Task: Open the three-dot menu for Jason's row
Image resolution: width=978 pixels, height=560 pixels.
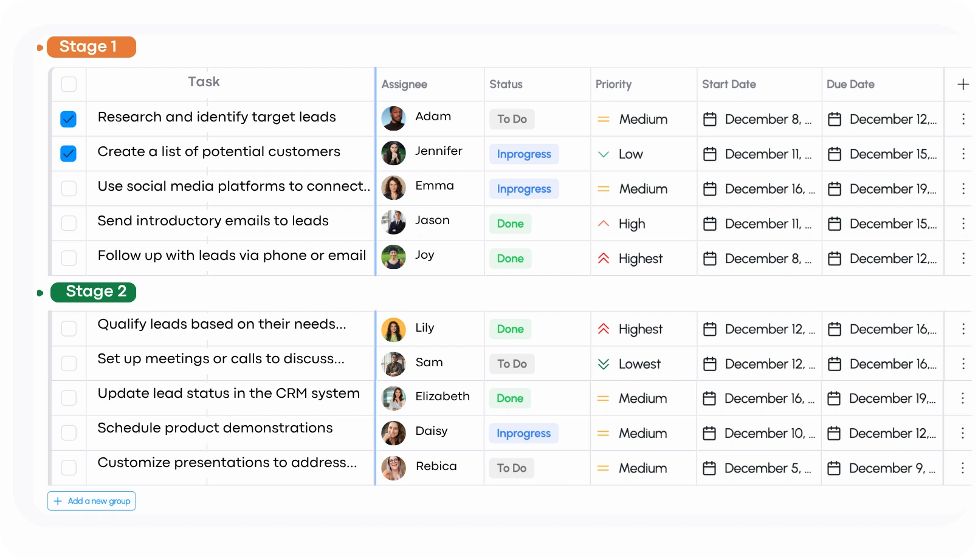Action: tap(963, 224)
